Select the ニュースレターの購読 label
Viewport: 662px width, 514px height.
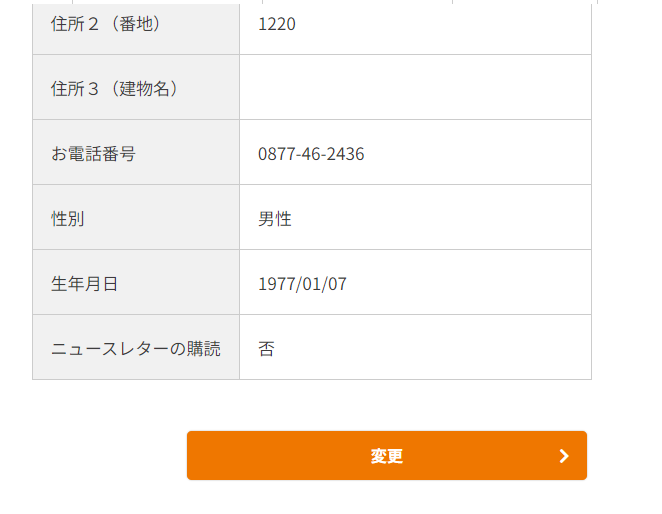point(136,349)
